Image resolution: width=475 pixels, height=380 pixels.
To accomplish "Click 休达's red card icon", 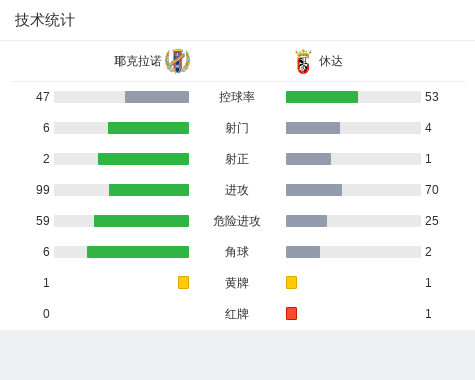I will (291, 313).
